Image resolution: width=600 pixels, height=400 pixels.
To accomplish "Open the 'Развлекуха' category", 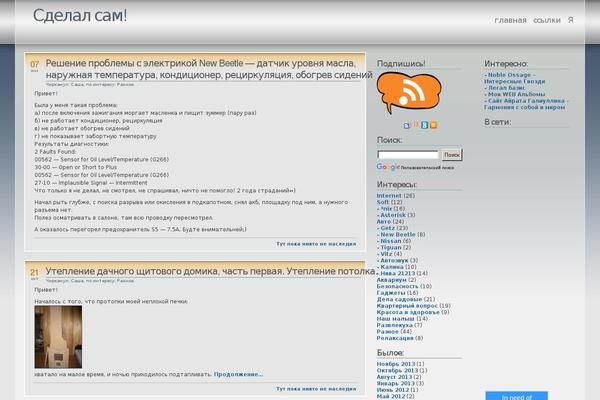I will pos(395,325).
